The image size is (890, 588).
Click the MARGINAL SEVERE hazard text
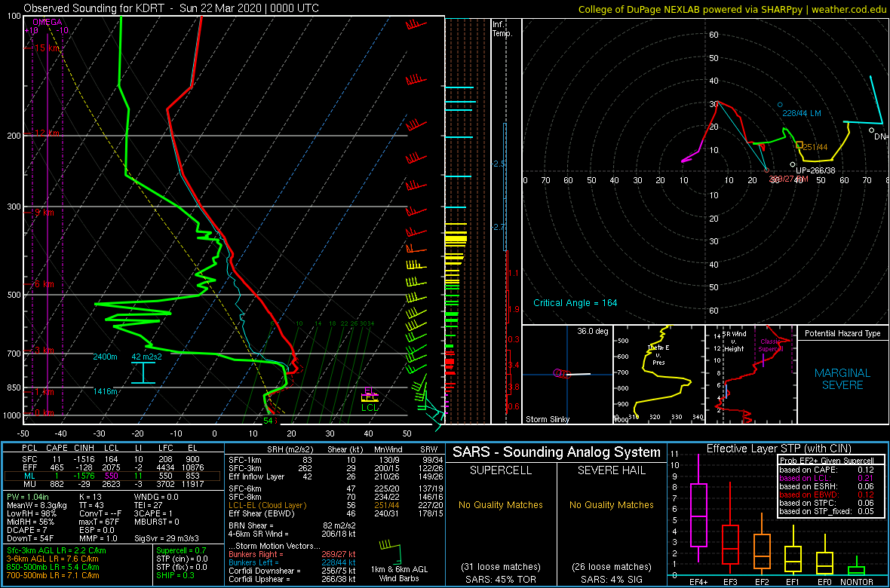842,379
